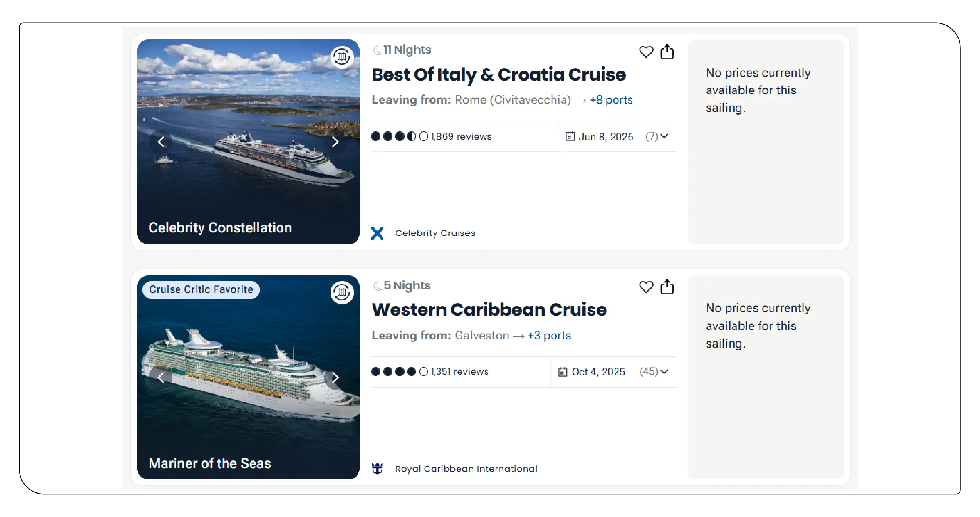Click the calendar icon beside Oct 4, 2025
Screen dimensions: 980x517
click(564, 372)
